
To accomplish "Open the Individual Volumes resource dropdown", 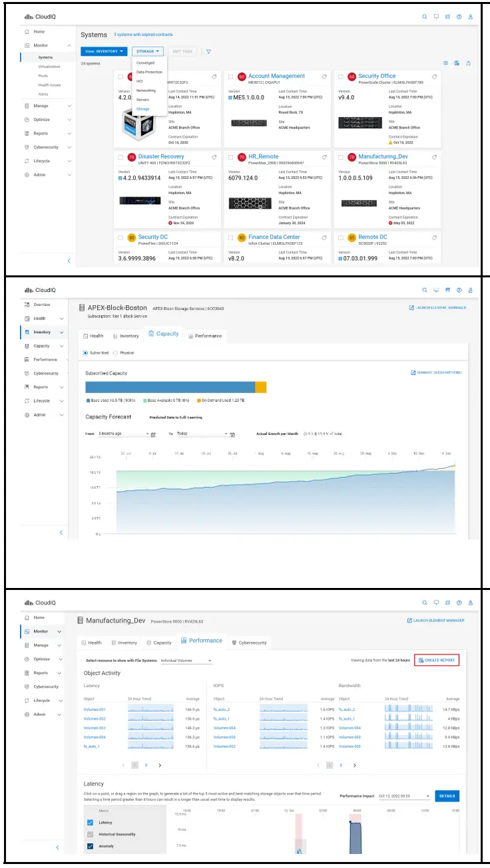I will 186,660.
